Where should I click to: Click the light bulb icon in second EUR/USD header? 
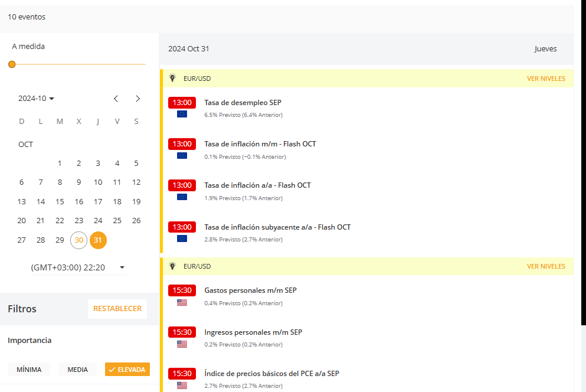click(172, 266)
